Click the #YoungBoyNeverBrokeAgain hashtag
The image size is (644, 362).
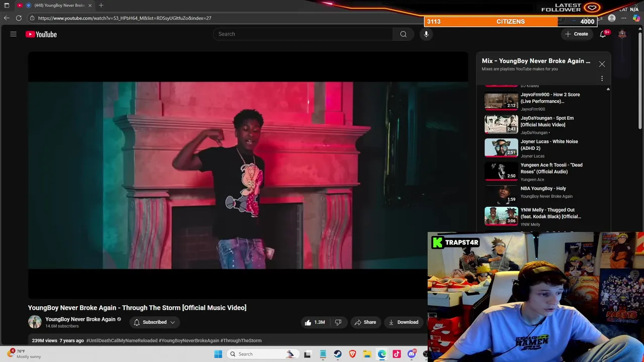pyautogui.click(x=189, y=340)
